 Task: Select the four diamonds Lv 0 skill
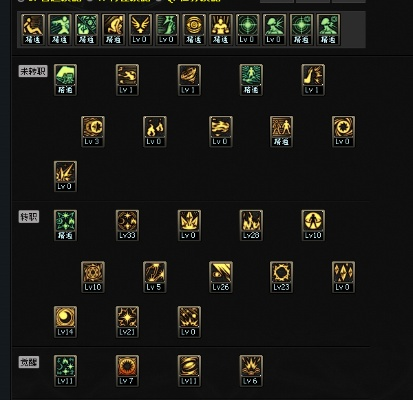tap(343, 277)
